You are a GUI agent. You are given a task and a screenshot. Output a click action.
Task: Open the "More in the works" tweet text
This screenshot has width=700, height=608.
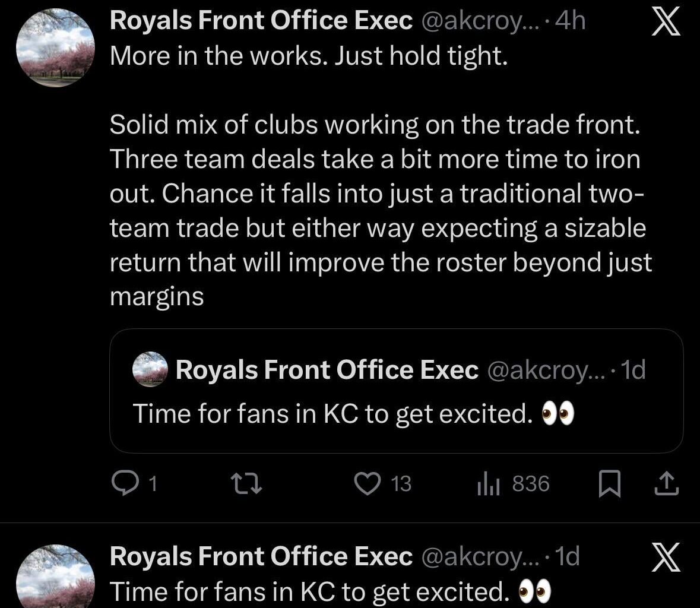pos(309,55)
